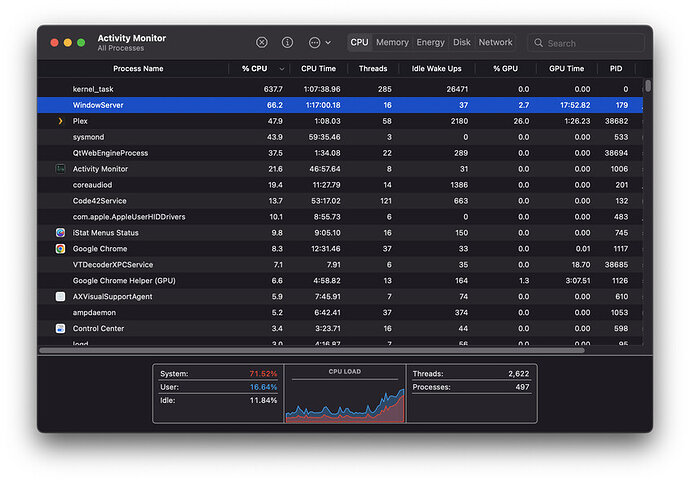Select the ampdaemon process row

(340, 312)
